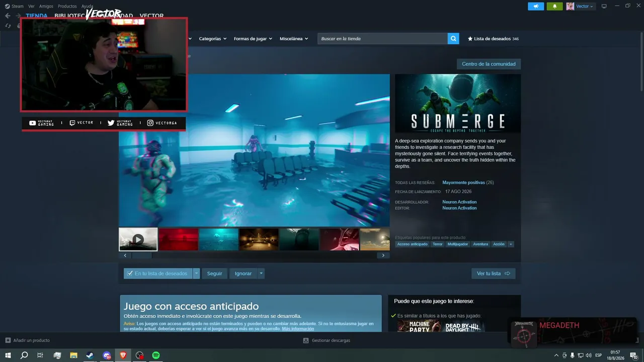Select the red screenshot thumbnail
This screenshot has height=362, width=644.
coord(178,239)
